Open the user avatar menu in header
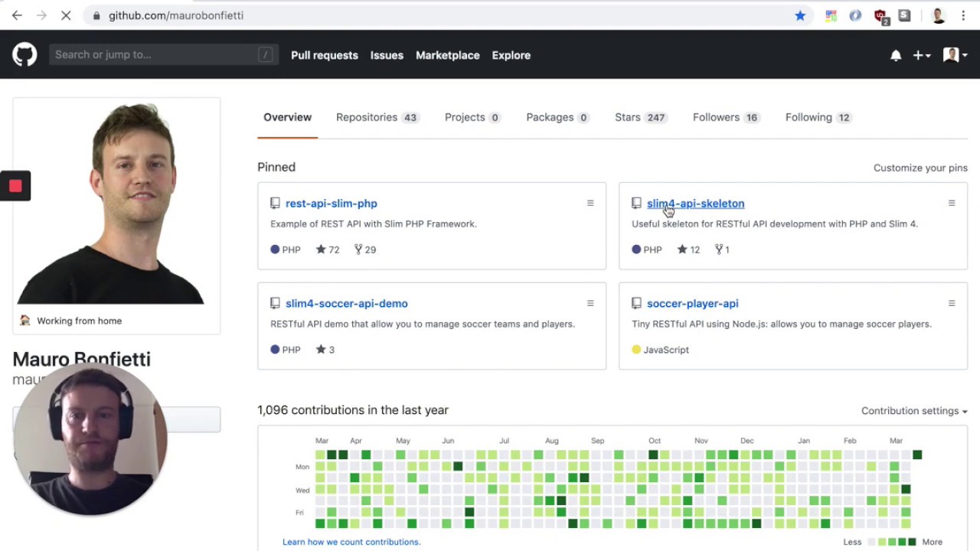Screen dimensions: 980x551 coord(955,55)
